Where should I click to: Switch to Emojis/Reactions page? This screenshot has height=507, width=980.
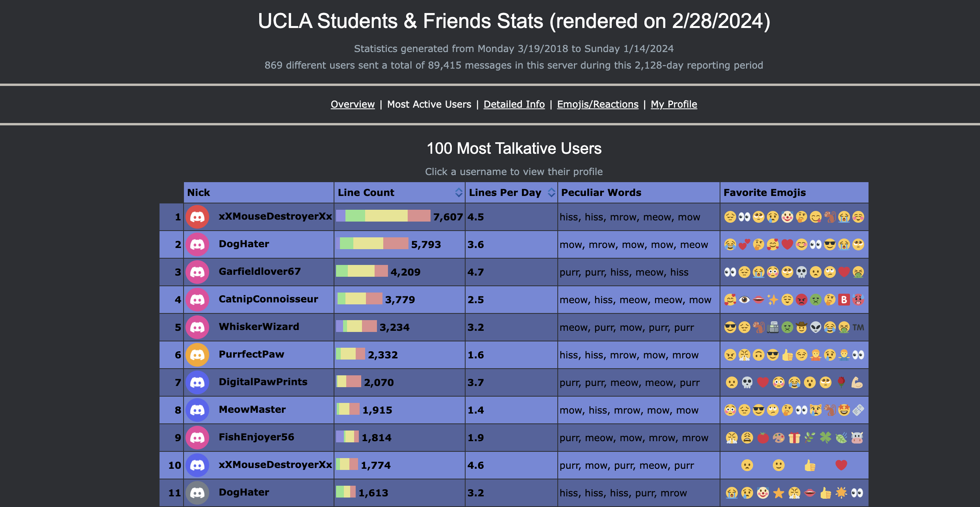pyautogui.click(x=598, y=104)
